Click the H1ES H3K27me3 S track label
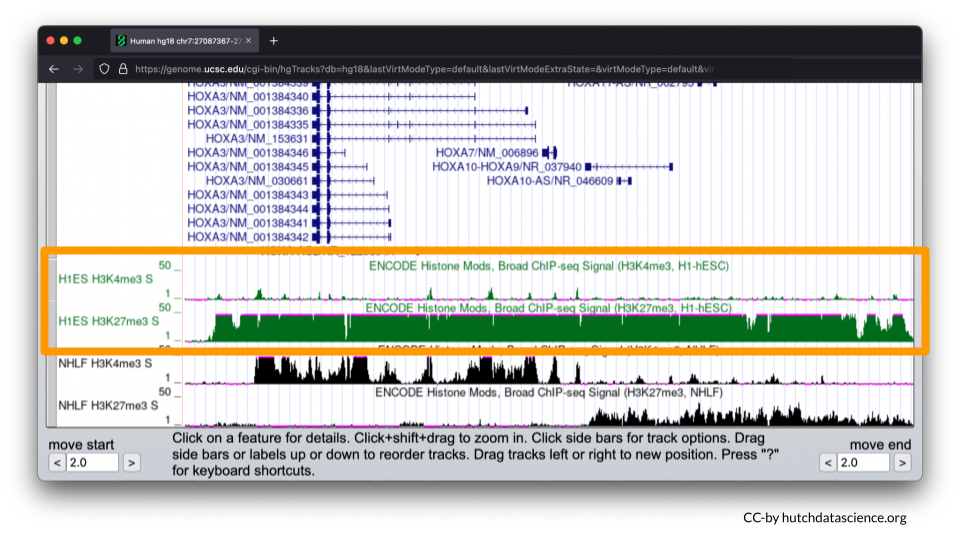 click(x=108, y=321)
